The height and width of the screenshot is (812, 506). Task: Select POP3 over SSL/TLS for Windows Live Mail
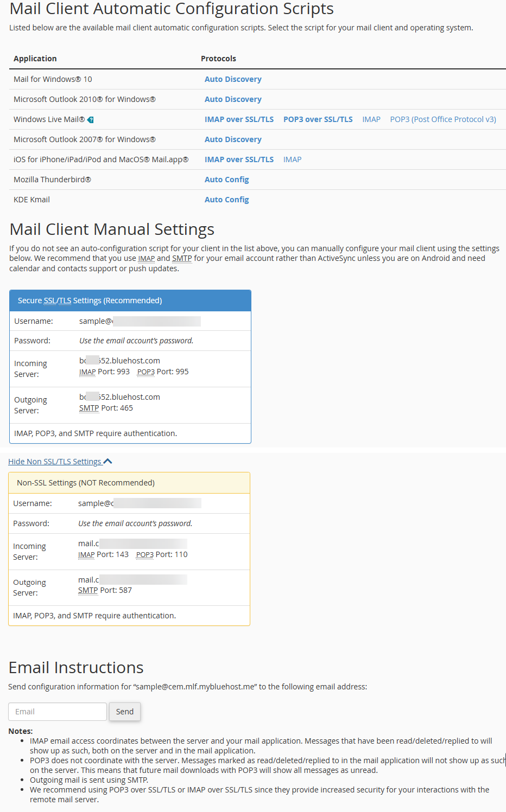[318, 119]
